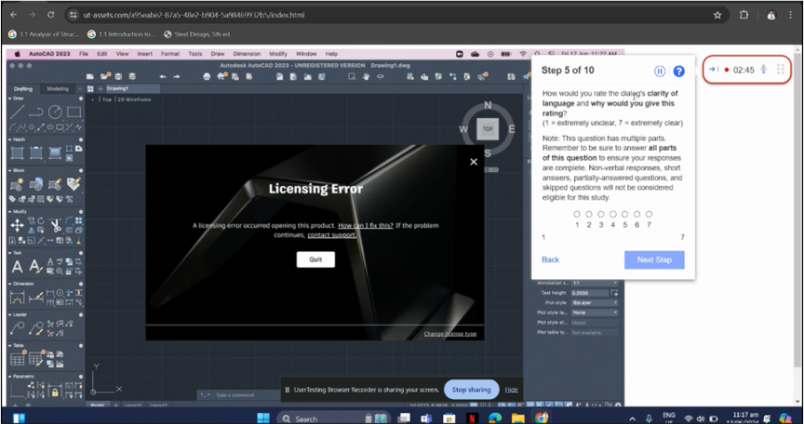This screenshot has height=424, width=804.
Task: Click the Print icon in AutoCAD toolbar
Action: point(207,76)
